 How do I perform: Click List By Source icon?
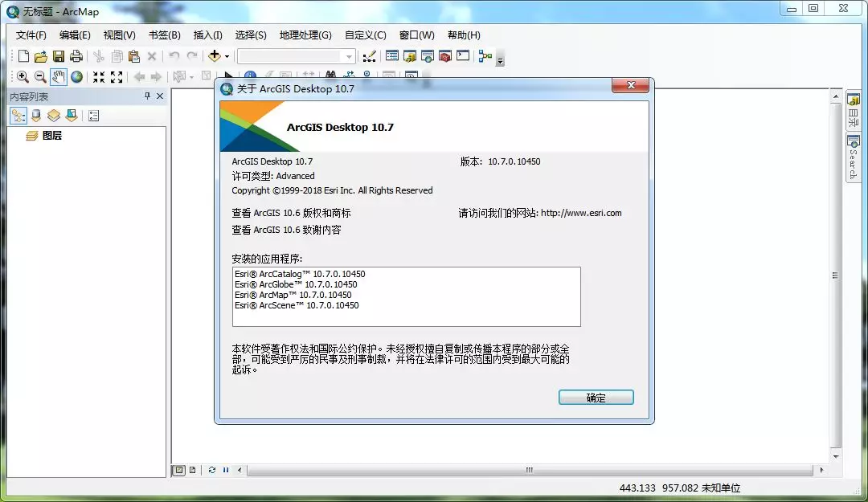pyautogui.click(x=36, y=116)
